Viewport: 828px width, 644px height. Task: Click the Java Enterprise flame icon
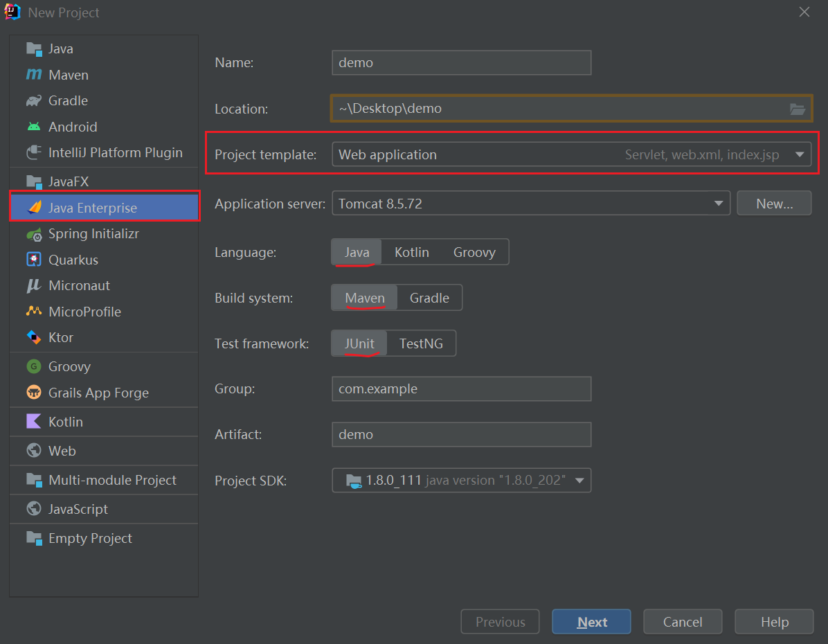click(x=34, y=207)
